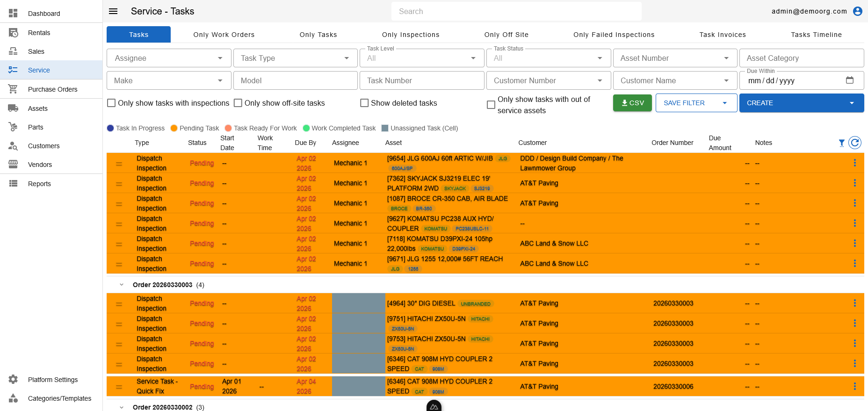Open the Task Level dropdown
Screen dimensions: 868x411
pos(422,58)
